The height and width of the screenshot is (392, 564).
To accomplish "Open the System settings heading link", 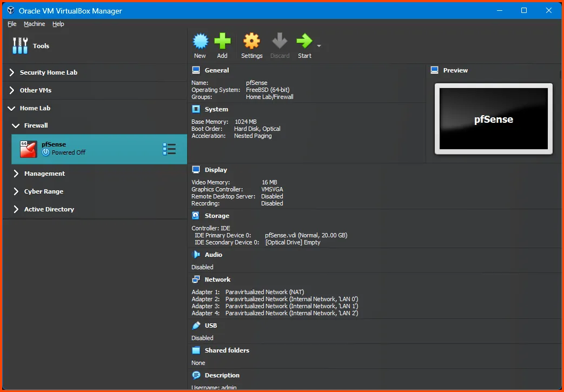I will click(216, 109).
